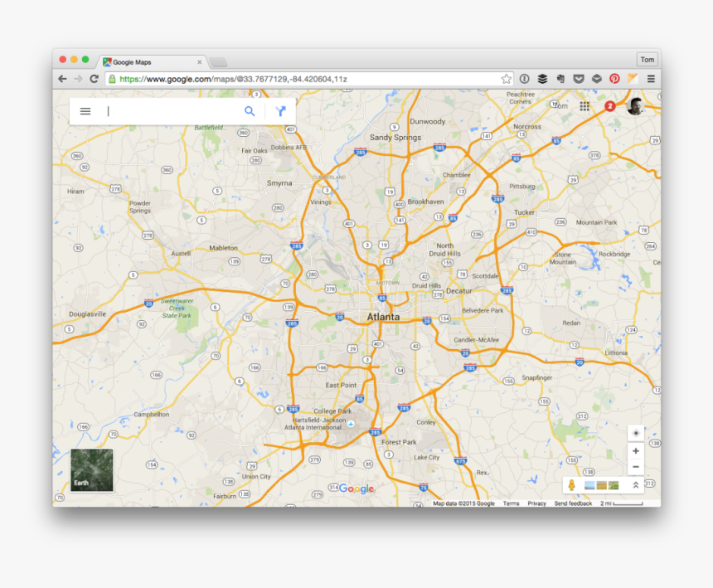
Task: Click the Tom Chrome profile button
Action: point(647,60)
